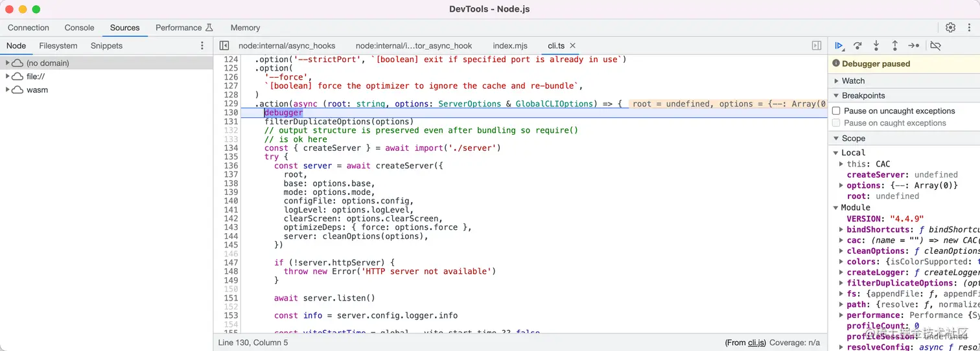Click the 'createServer: undefined' scope entry

click(x=902, y=175)
